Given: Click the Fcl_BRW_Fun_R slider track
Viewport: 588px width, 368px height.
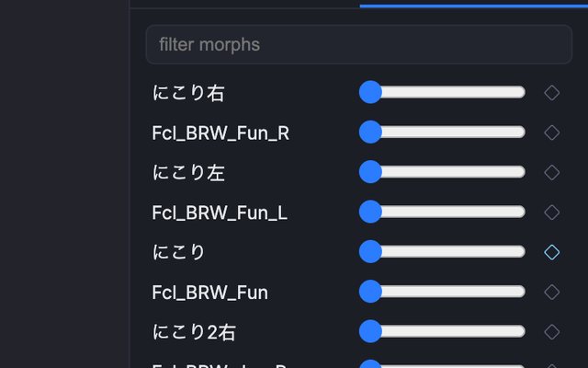Looking at the screenshot, I should tap(443, 132).
